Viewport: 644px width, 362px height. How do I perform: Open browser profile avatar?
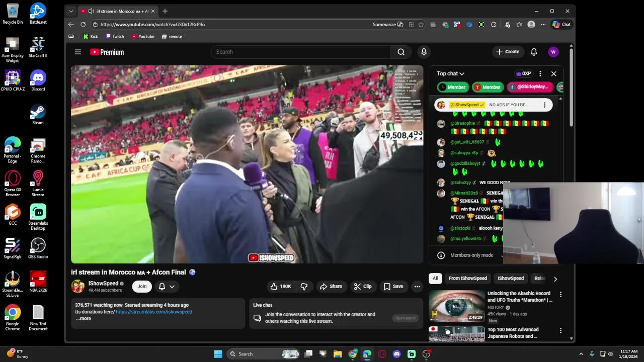tap(531, 24)
